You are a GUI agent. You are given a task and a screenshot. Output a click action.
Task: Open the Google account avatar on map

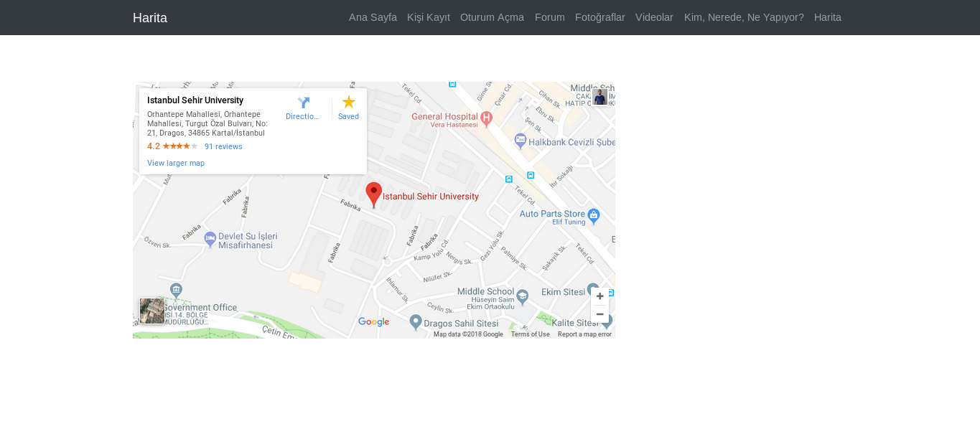(x=600, y=97)
